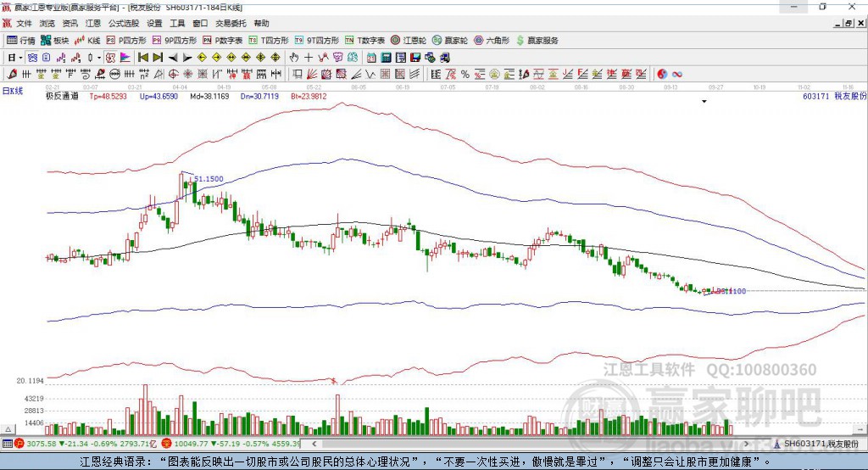Open the K线 chart view

(x=87, y=41)
